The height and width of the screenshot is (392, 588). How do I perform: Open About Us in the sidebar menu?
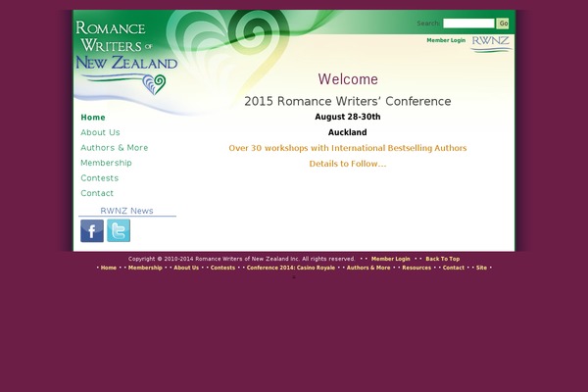(100, 132)
